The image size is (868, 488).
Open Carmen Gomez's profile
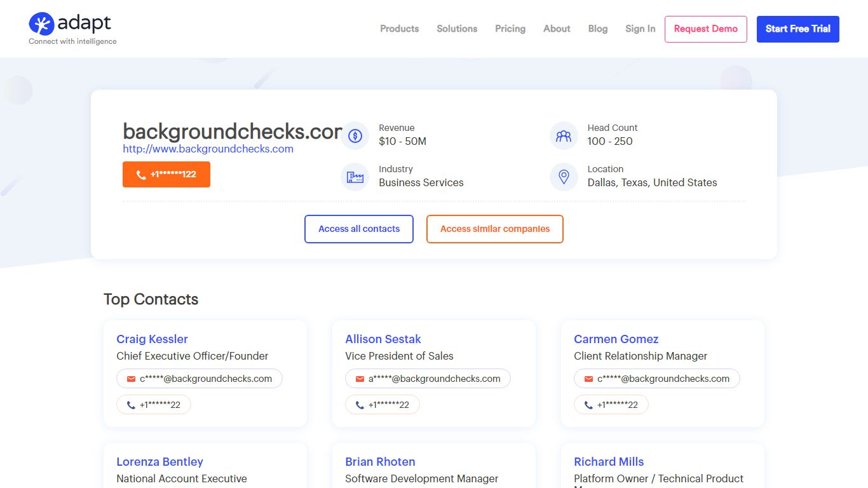616,339
